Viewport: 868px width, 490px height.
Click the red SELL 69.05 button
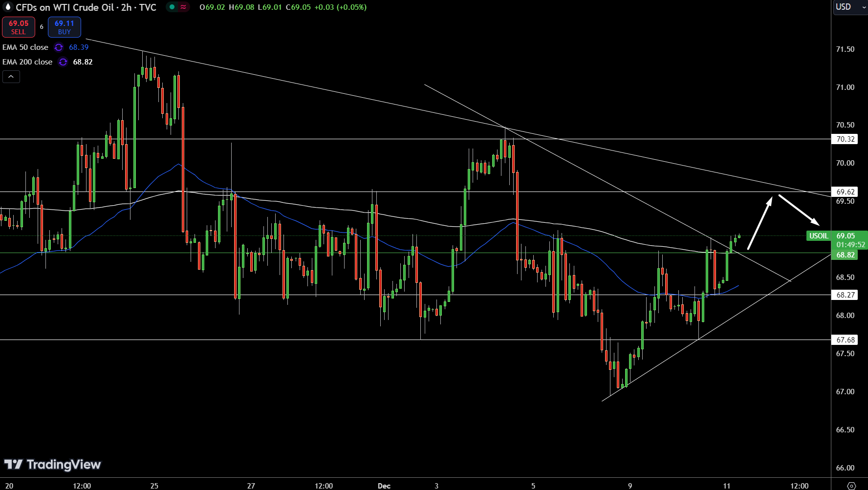coord(19,27)
